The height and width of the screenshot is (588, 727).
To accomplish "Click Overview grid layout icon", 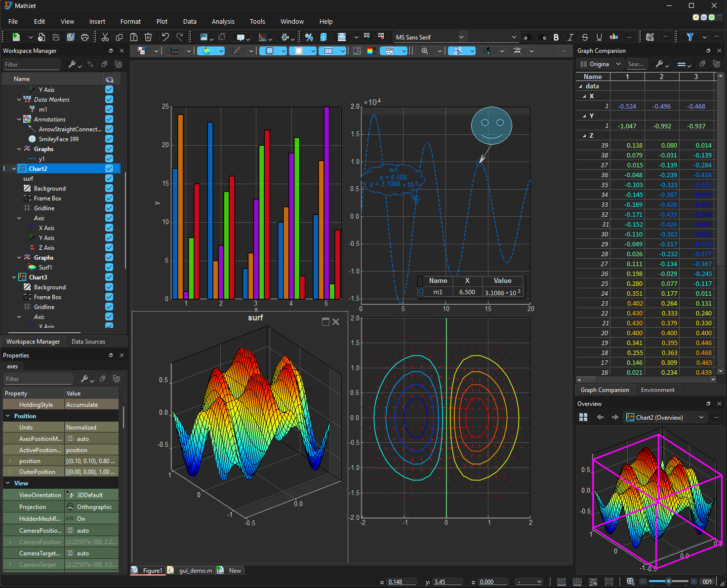I will pyautogui.click(x=583, y=417).
